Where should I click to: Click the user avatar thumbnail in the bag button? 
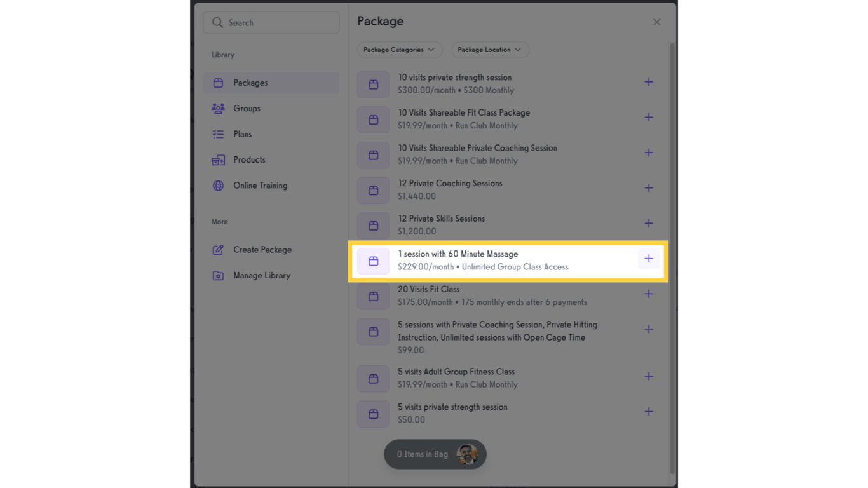tap(468, 454)
